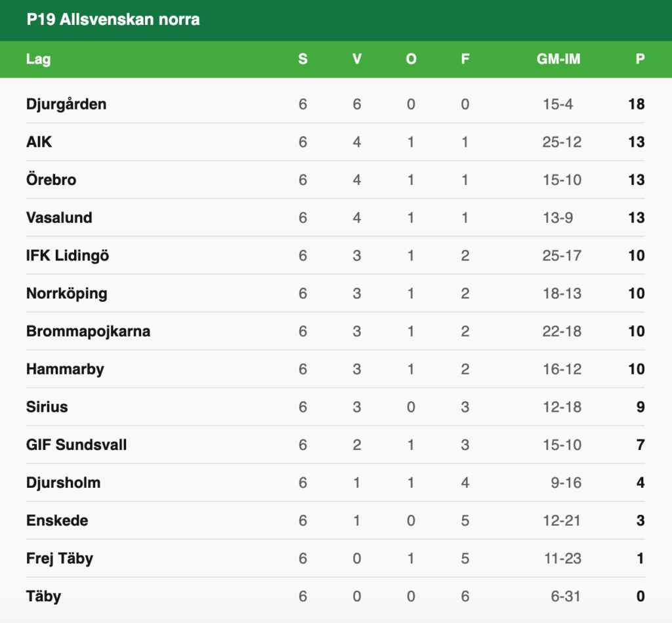The image size is (672, 623).
Task: Click Djurgården's 18 points value
Action: [x=636, y=104]
